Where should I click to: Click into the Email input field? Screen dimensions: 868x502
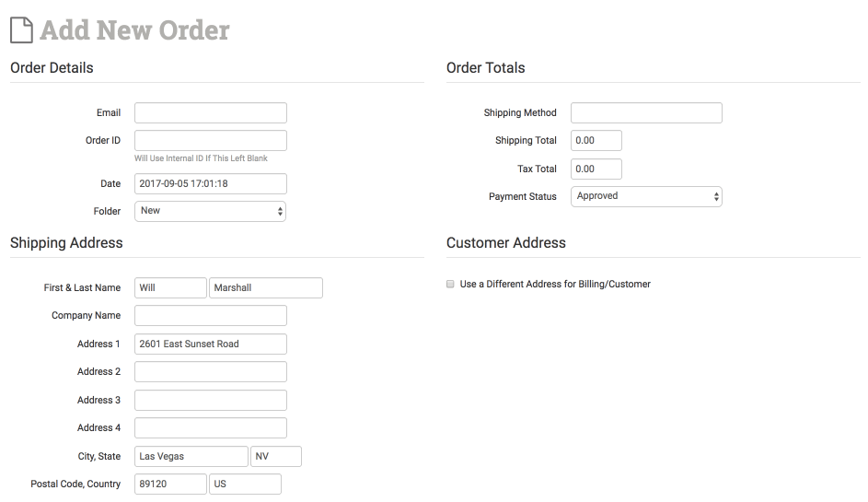[x=210, y=112]
